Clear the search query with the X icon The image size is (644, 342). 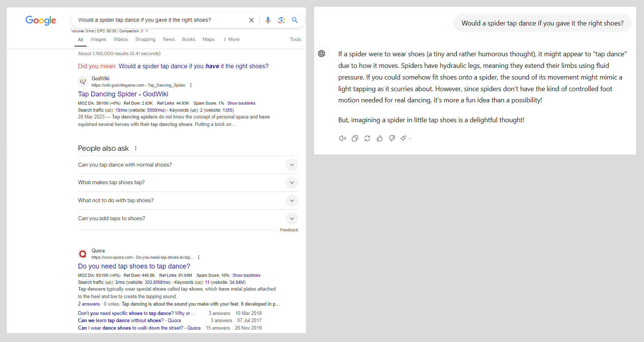(251, 20)
